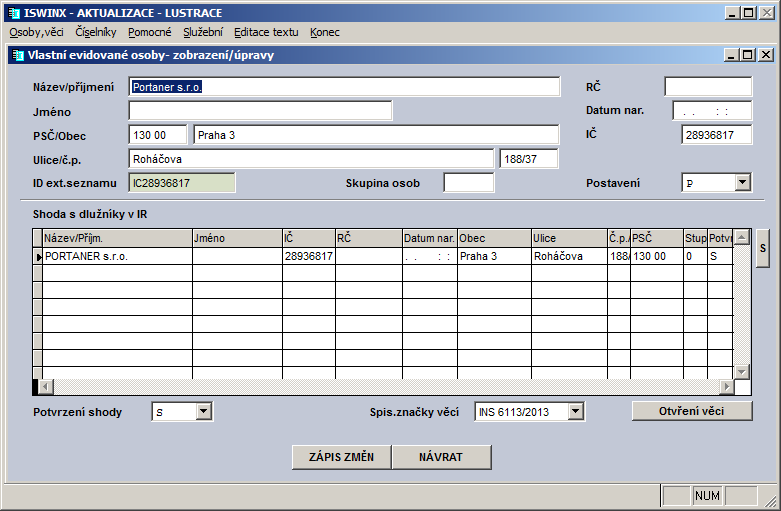This screenshot has height=511, width=781.
Task: Click the grid horizontal scrollbar left arrow
Action: [x=45, y=386]
